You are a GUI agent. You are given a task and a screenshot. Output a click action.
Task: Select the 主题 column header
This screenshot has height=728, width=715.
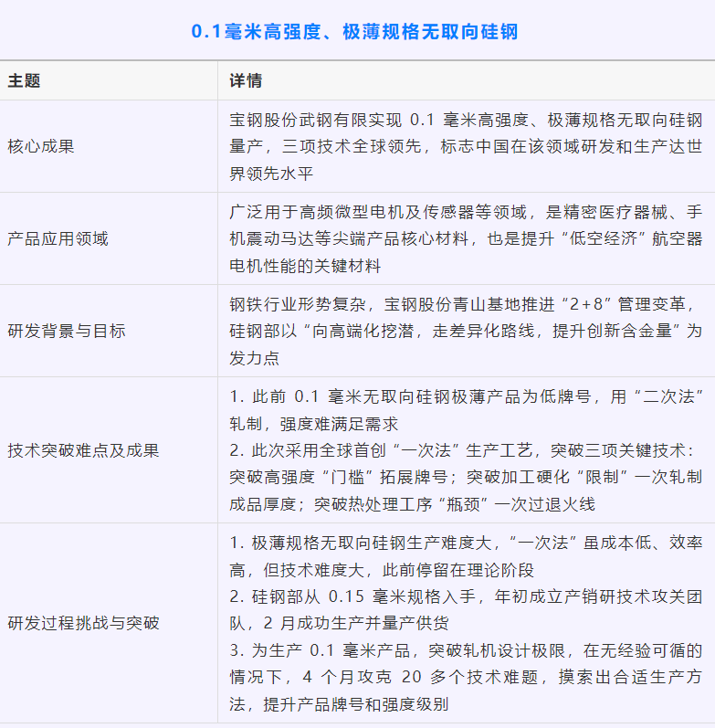click(25, 81)
